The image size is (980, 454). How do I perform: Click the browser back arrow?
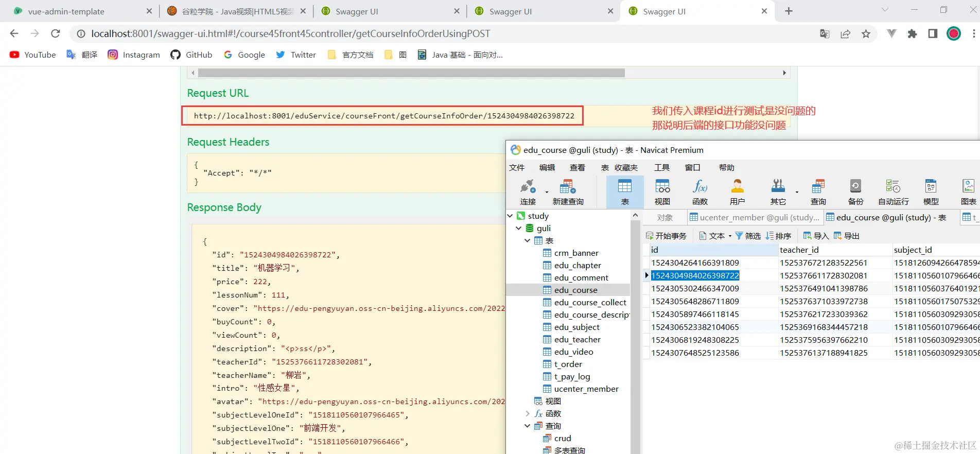pos(14,33)
